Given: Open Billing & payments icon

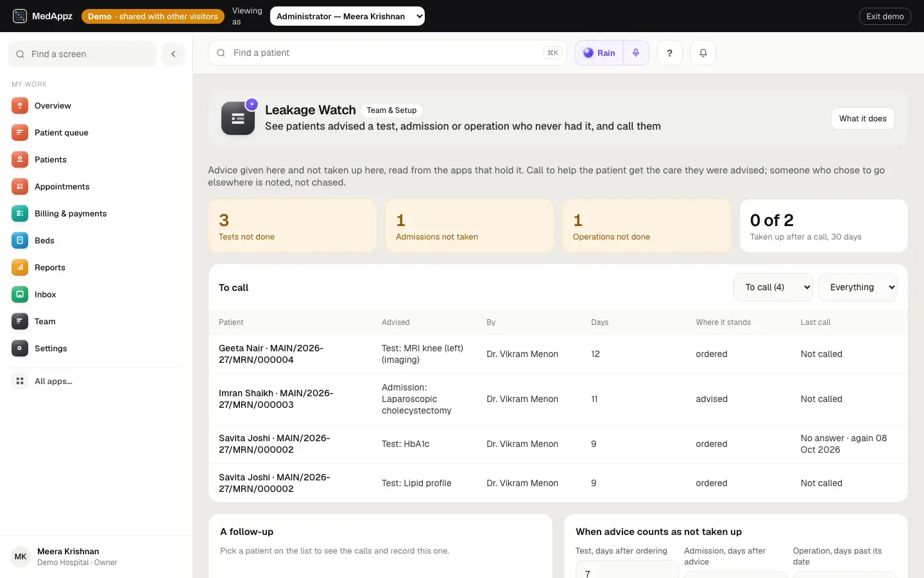Looking at the screenshot, I should pyautogui.click(x=20, y=214).
